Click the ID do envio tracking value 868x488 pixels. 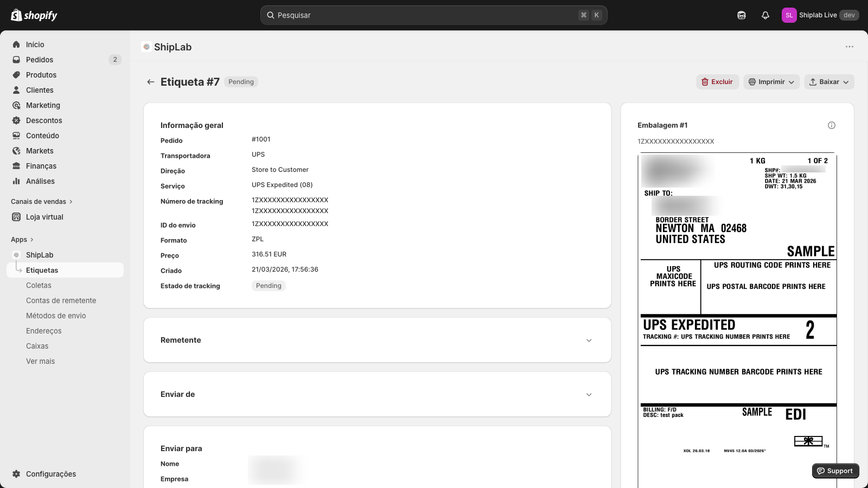coord(290,224)
